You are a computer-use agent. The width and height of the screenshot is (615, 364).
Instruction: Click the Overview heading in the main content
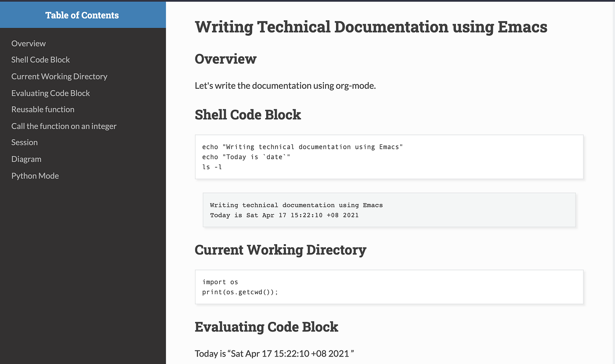point(225,59)
